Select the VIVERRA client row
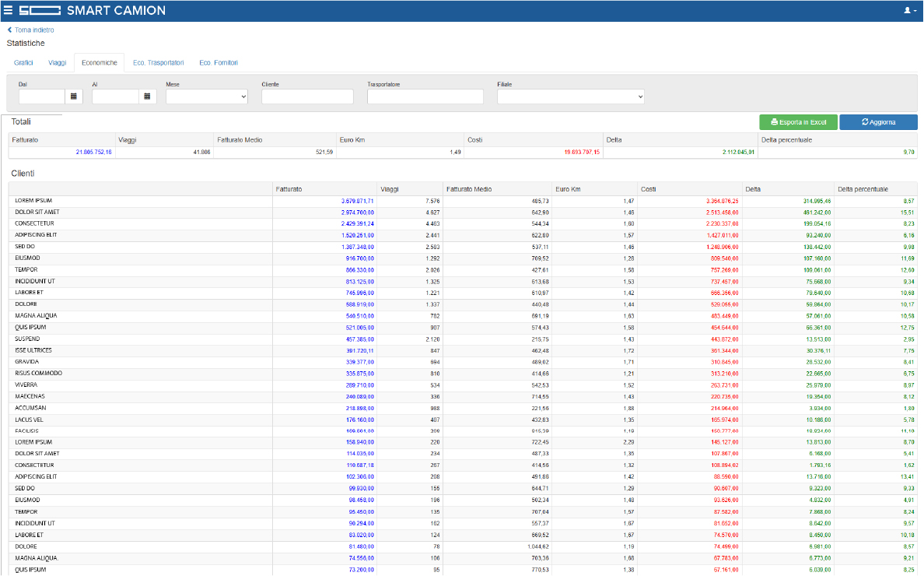 pyautogui.click(x=464, y=385)
